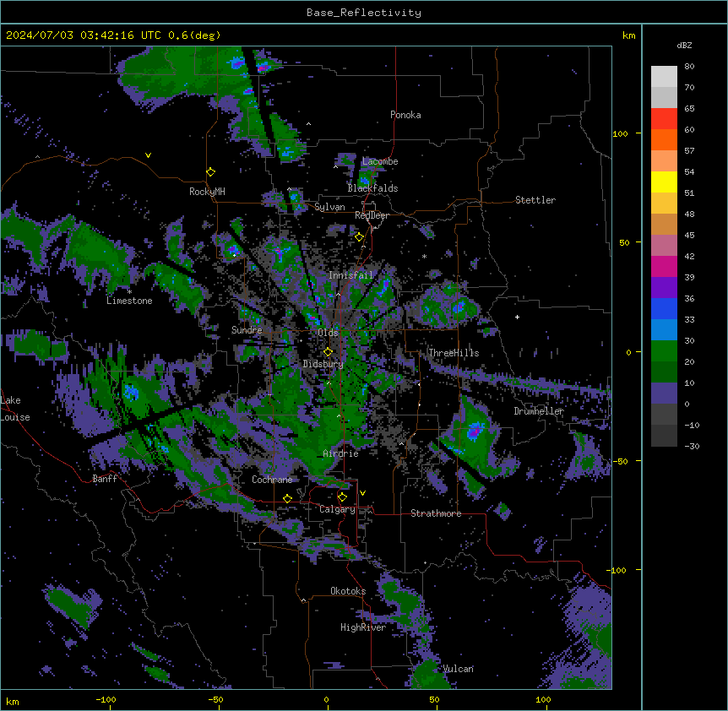Click the Vulcan city label
The width and height of the screenshot is (728, 711).
pyautogui.click(x=459, y=669)
